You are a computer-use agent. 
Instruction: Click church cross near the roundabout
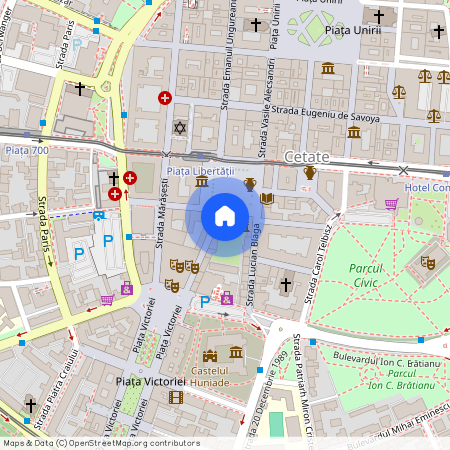pos(80,89)
